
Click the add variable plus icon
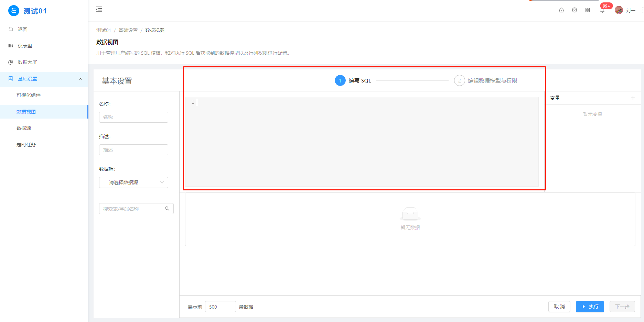point(633,98)
